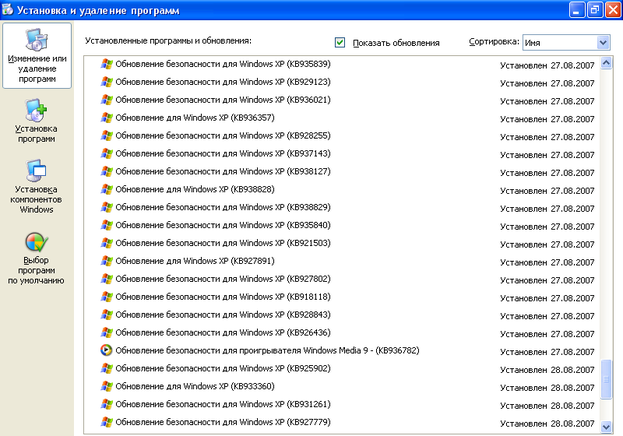Click Windows flag icon of KB929123 update
The image size is (623, 436).
tap(106, 82)
